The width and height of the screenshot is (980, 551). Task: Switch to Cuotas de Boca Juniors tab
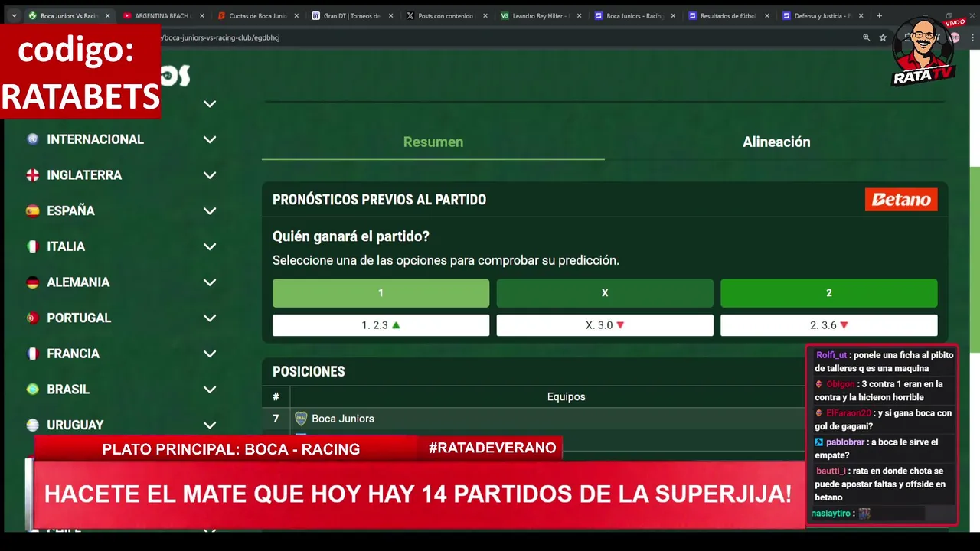[x=256, y=15]
